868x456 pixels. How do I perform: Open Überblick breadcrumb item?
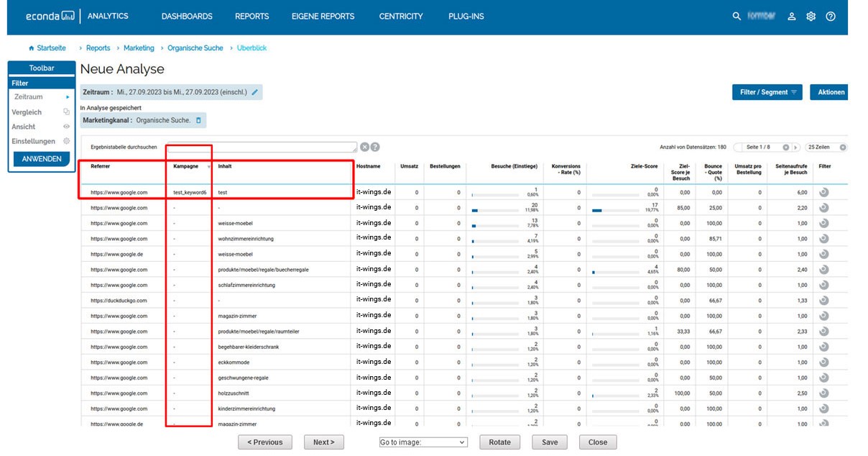(x=251, y=48)
